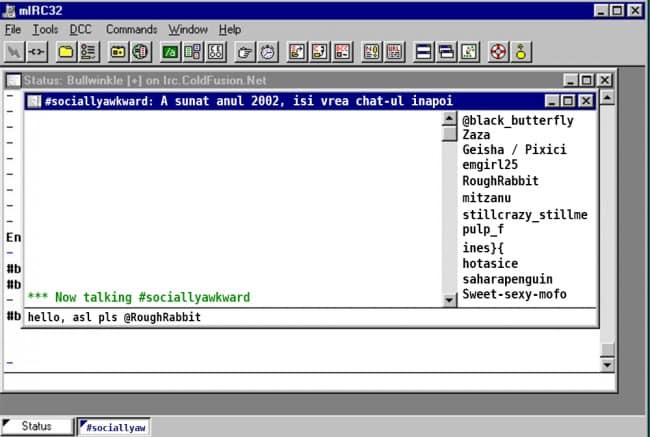Select saharapenguin in the nick list
Screen dimensions: 650x437
pyautogui.click(x=507, y=279)
